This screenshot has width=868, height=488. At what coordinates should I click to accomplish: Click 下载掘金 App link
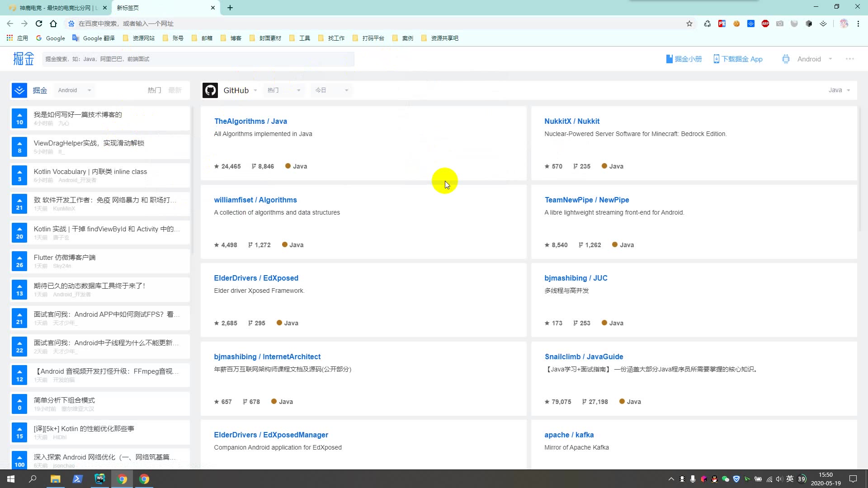tap(738, 59)
